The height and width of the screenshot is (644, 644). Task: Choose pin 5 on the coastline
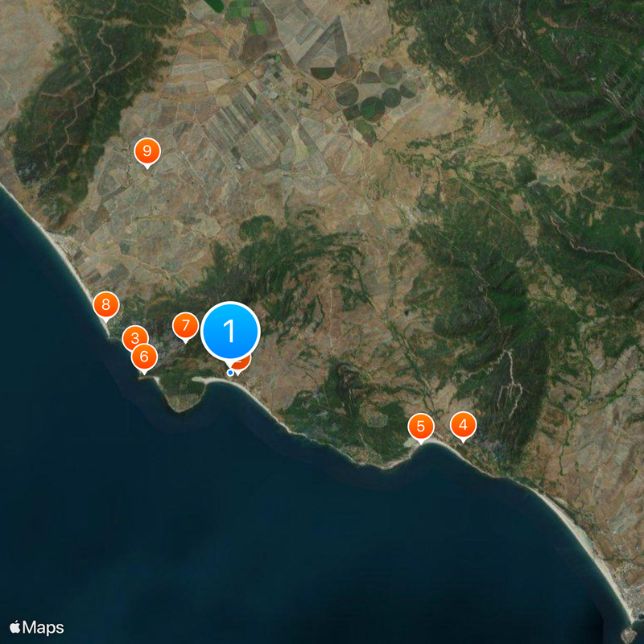tap(421, 427)
